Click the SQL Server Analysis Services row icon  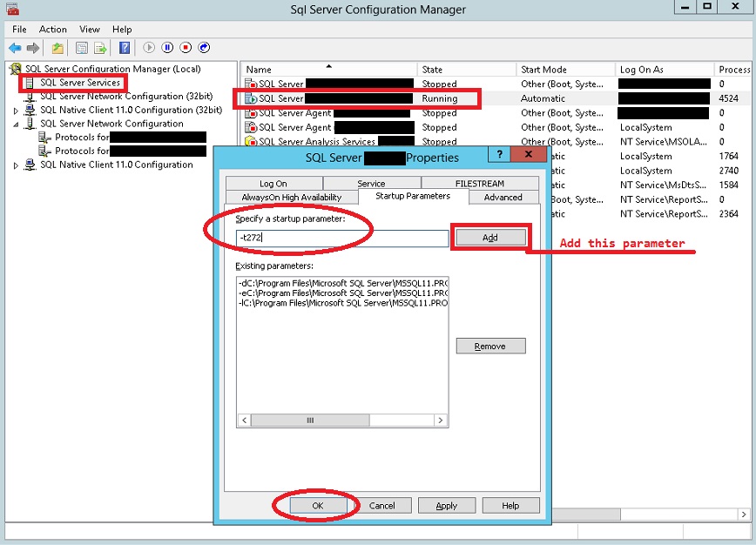point(251,142)
